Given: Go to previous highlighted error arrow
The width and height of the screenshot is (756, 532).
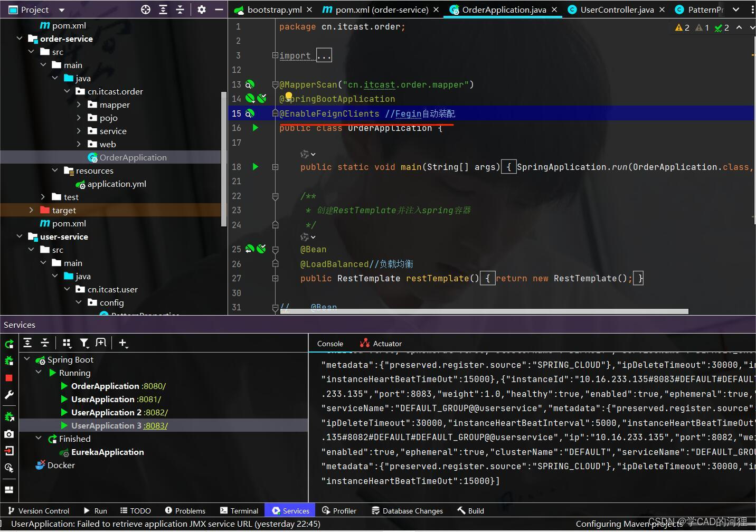Looking at the screenshot, I should click(739, 27).
